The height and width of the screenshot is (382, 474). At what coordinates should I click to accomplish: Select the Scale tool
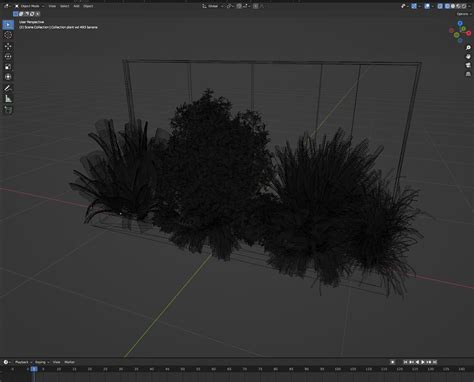(x=8, y=67)
